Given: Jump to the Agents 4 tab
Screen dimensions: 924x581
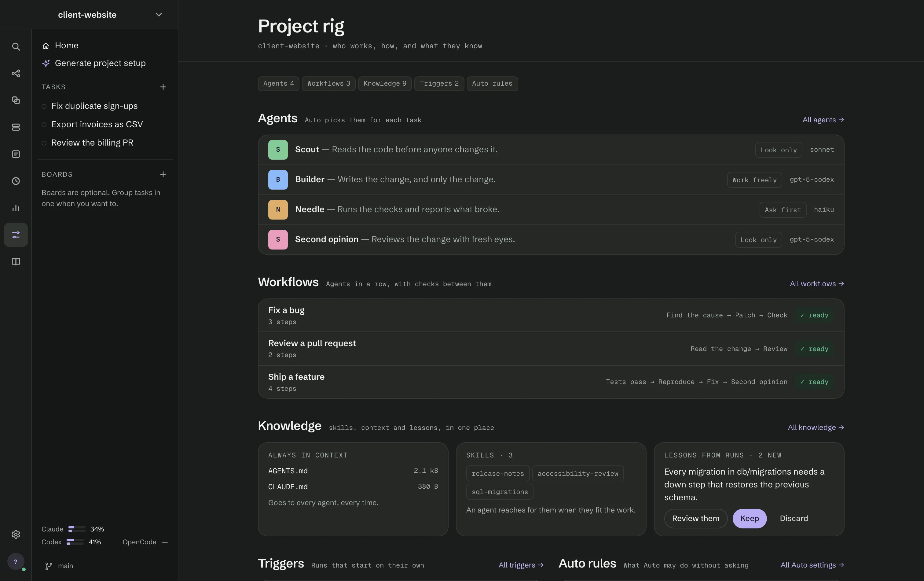Looking at the screenshot, I should point(279,84).
